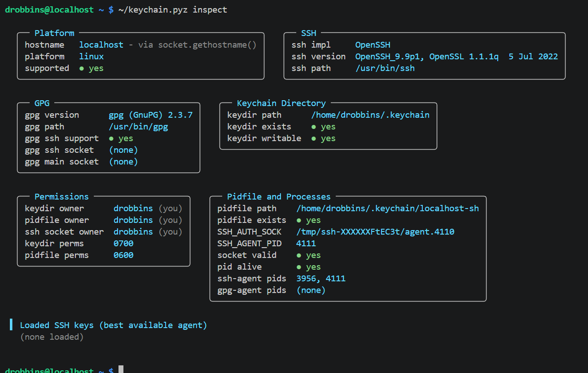The width and height of the screenshot is (588, 373).
Task: Click the "hostname" label in Platform panel
Action: (44, 45)
